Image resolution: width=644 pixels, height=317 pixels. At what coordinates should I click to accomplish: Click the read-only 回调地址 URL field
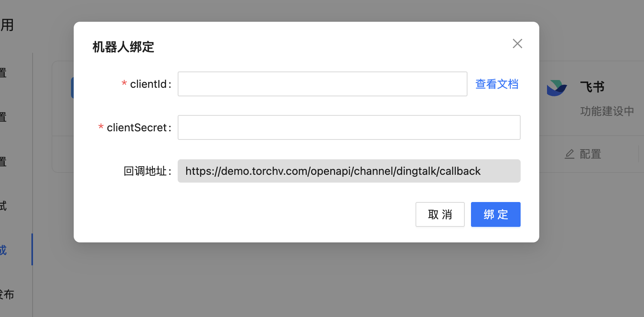pos(349,171)
